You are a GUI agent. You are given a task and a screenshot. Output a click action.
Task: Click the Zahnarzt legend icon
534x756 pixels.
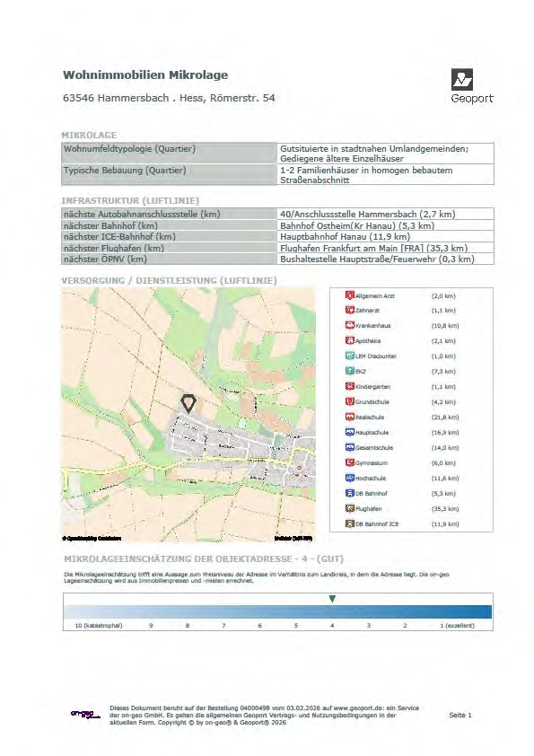(x=350, y=310)
